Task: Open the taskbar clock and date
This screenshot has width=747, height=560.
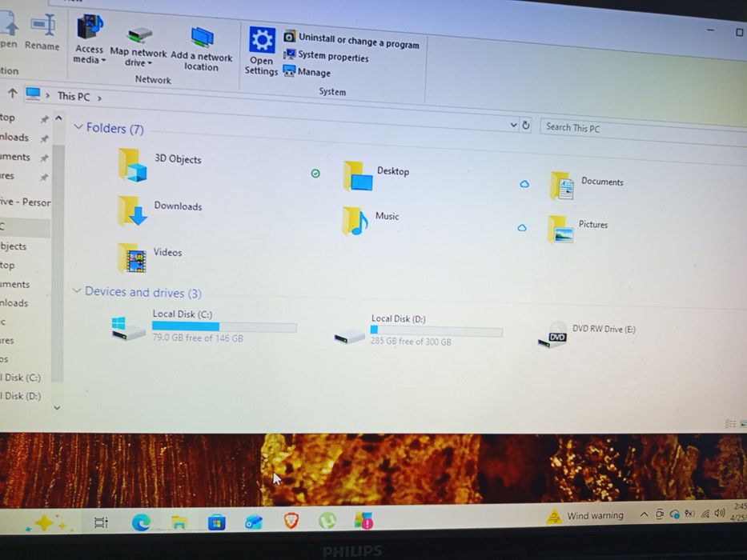Action: pos(739,512)
